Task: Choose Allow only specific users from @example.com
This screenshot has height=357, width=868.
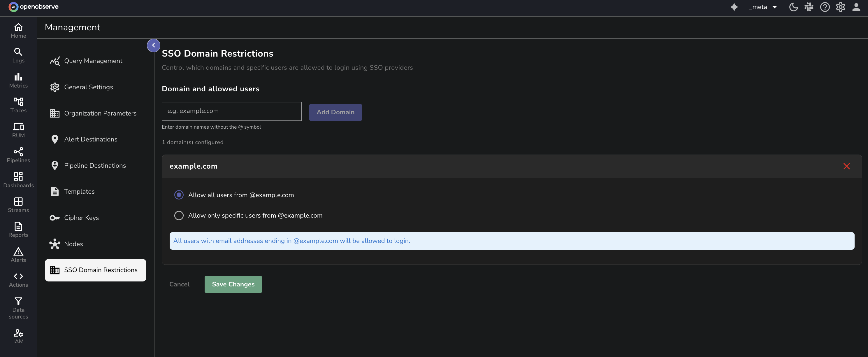Action: 179,216
